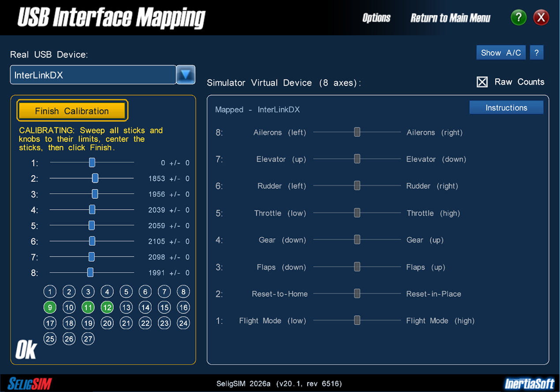This screenshot has width=560, height=392.
Task: Open the green help question mark icon
Action: 519,18
